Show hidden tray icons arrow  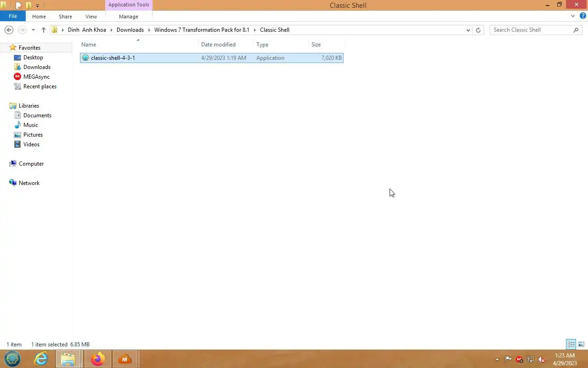coord(497,359)
